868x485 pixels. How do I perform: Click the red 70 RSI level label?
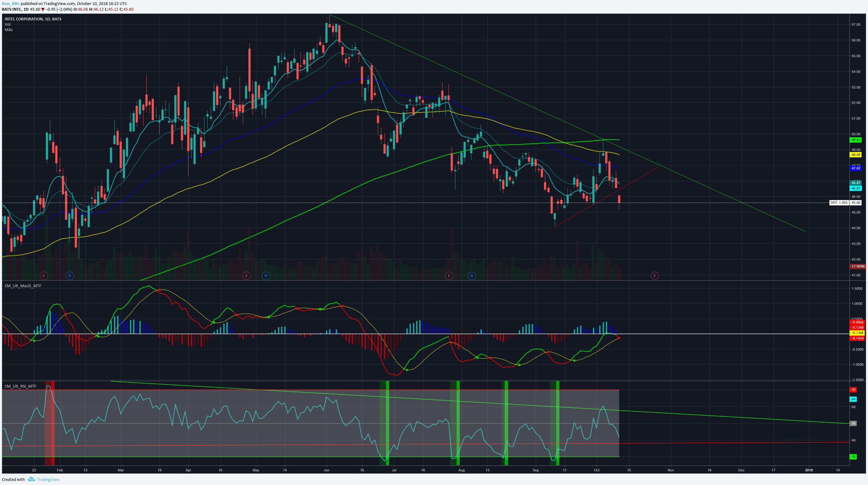coord(853,390)
